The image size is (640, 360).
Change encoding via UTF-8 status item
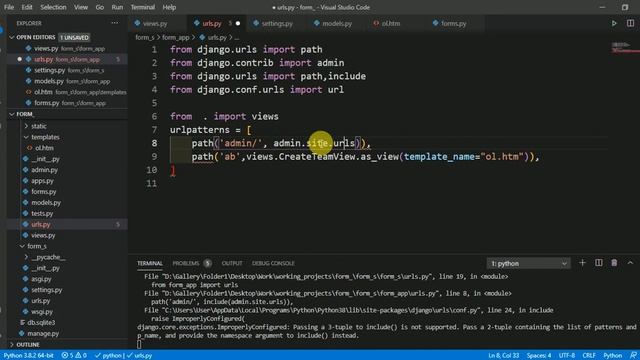coord(567,355)
